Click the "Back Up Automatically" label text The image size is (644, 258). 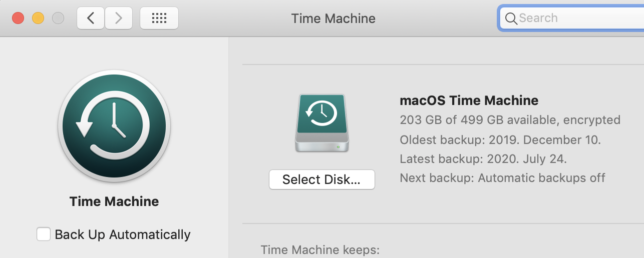tap(123, 234)
